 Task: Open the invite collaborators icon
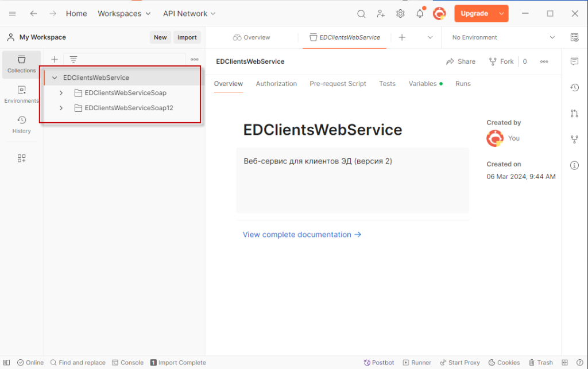381,14
